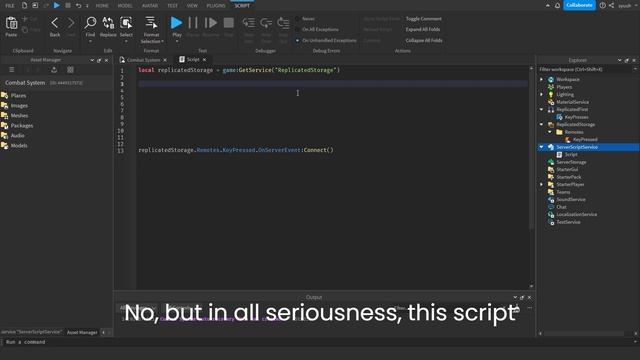This screenshot has height=360, width=640.
Task: Click the Asset Manager bulk import upload icon
Action: point(54,70)
